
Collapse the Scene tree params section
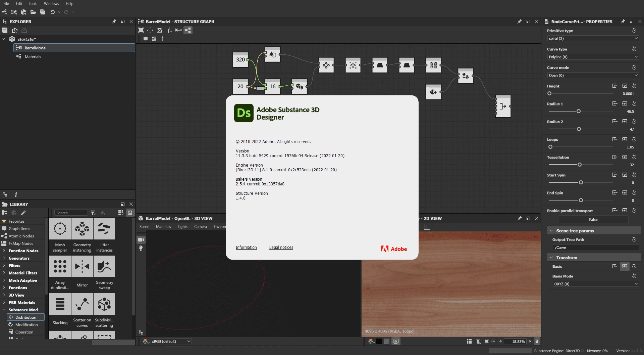(x=551, y=231)
